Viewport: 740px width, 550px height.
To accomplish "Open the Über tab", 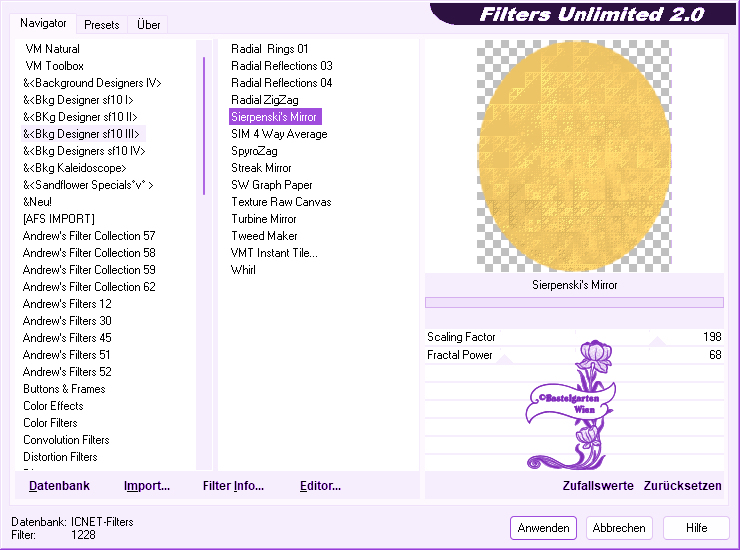I will coord(148,25).
